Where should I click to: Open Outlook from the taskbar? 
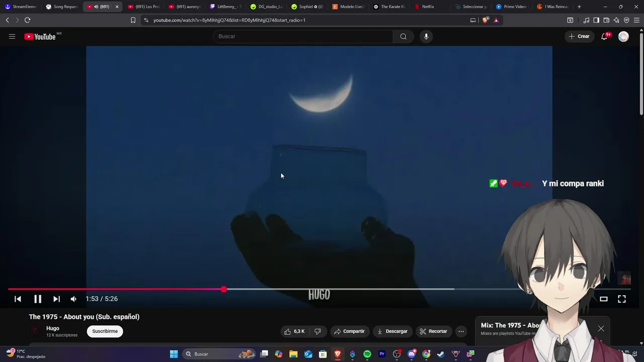pyautogui.click(x=308, y=354)
